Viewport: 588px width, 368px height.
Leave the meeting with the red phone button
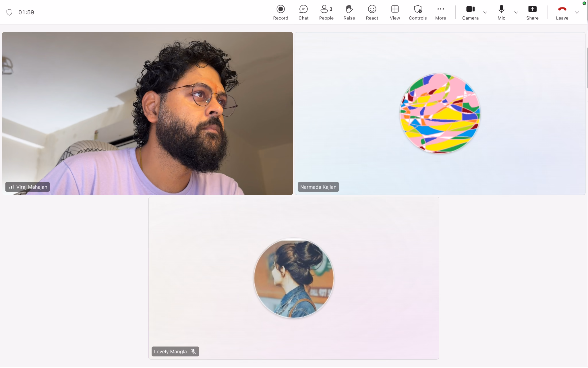pos(562,12)
